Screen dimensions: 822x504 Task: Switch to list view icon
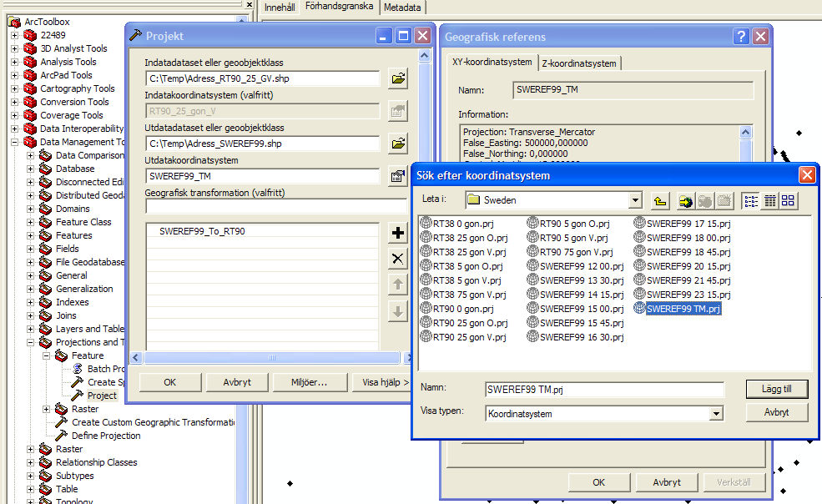click(751, 200)
